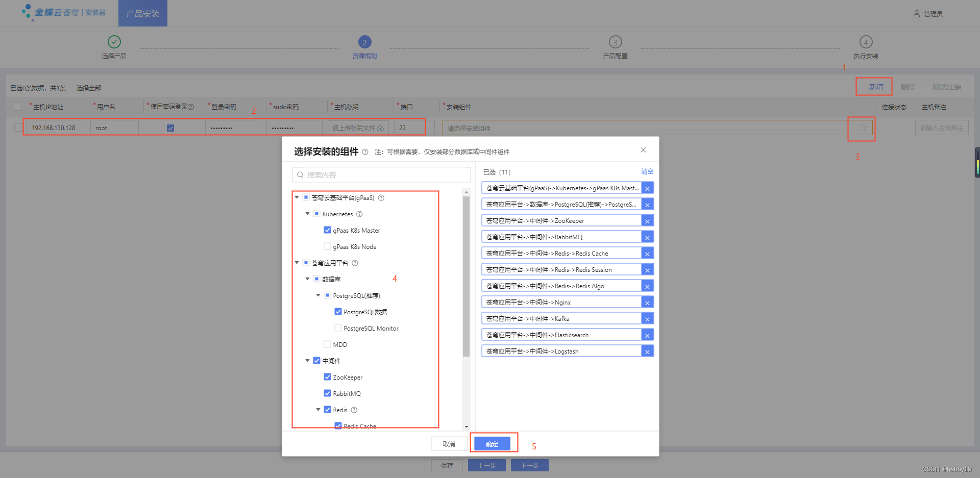Uncheck the 中间件 checkbox

click(316, 361)
